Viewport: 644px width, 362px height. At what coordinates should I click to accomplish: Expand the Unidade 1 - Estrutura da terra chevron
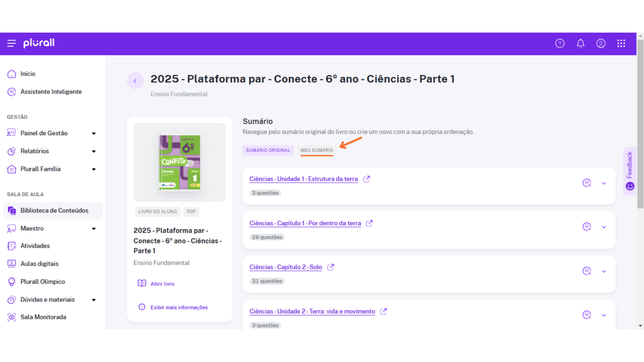pos(604,183)
